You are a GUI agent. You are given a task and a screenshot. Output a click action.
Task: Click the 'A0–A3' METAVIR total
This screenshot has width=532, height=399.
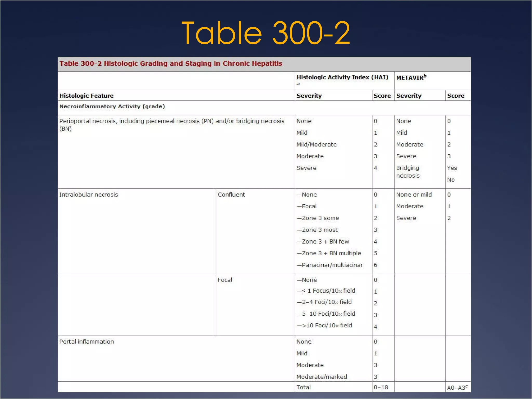click(x=457, y=387)
